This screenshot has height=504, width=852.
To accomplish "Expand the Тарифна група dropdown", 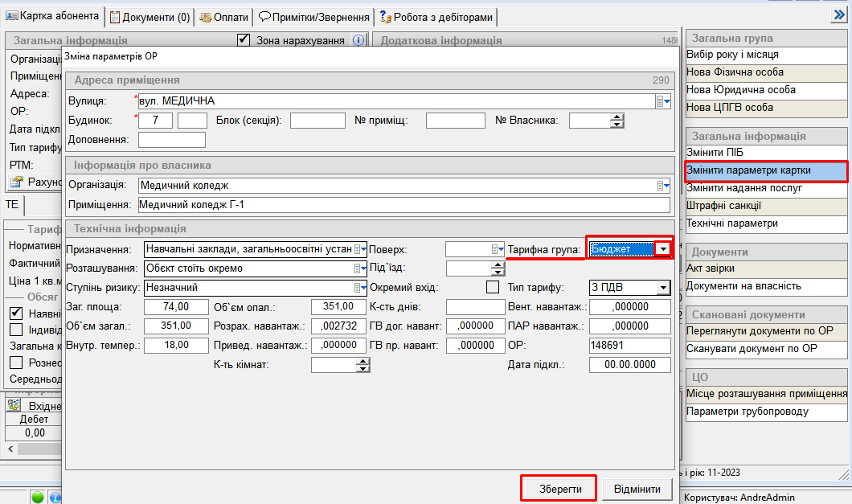I will pyautogui.click(x=662, y=249).
